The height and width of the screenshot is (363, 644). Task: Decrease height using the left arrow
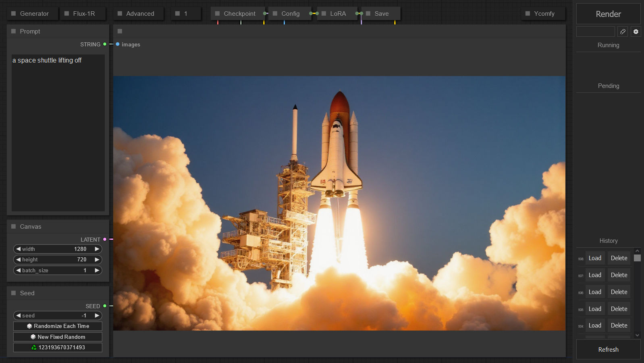[19, 259]
